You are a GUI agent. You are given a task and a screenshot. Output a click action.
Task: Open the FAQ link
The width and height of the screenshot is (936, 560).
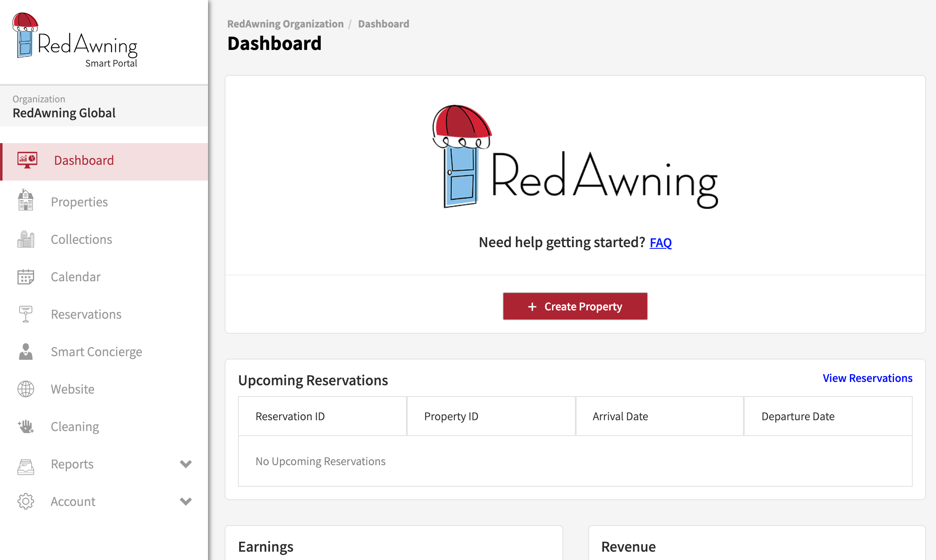(661, 243)
